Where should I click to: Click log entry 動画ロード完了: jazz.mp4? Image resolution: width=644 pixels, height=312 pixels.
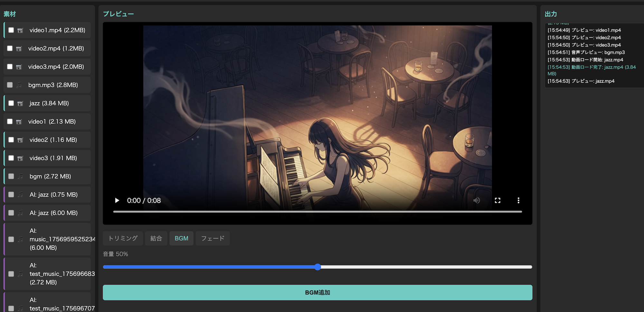592,70
